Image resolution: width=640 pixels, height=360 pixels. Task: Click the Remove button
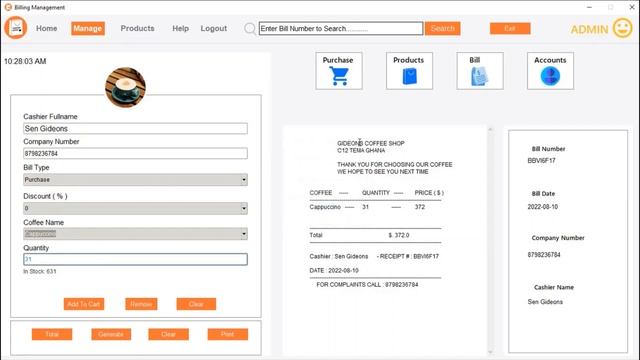click(x=141, y=304)
